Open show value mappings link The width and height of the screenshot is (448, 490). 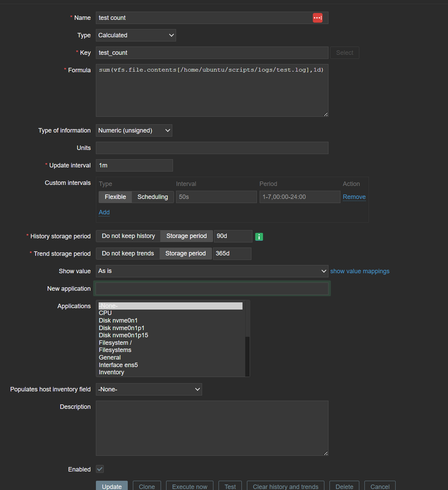[x=360, y=271]
